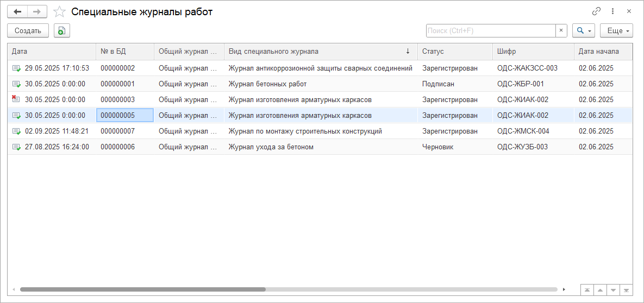Viewport: 644px width, 303px height.
Task: Open the magnifier search dropdown
Action: tap(584, 31)
